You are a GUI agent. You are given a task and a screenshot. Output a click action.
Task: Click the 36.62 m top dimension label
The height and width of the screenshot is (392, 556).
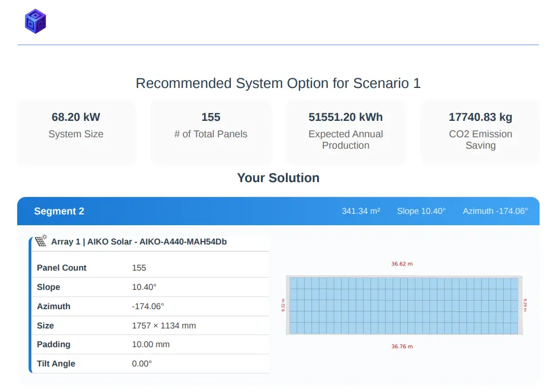click(402, 264)
